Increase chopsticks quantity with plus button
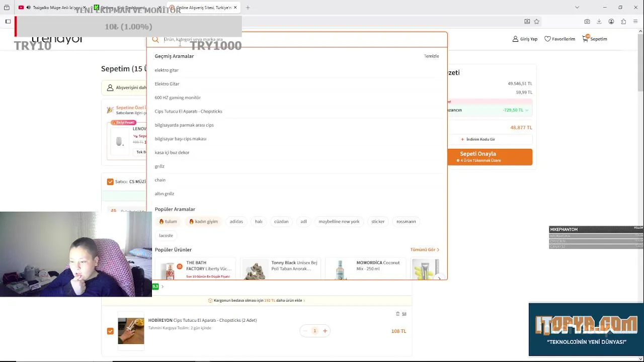Viewport: 644px width, 362px height. [325, 331]
